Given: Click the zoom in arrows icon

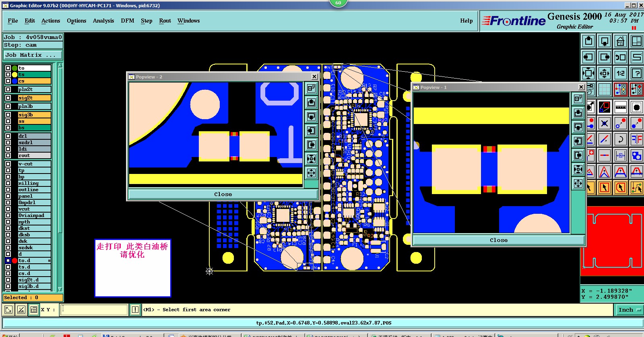Looking at the screenshot, I should [x=588, y=73].
